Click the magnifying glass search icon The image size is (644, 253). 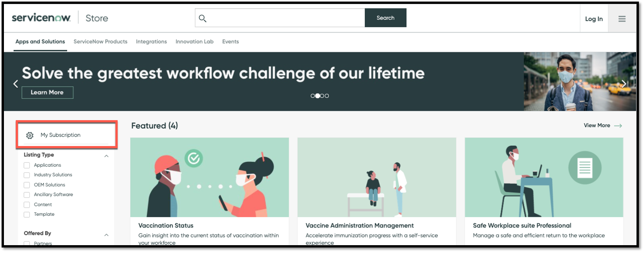tap(202, 18)
